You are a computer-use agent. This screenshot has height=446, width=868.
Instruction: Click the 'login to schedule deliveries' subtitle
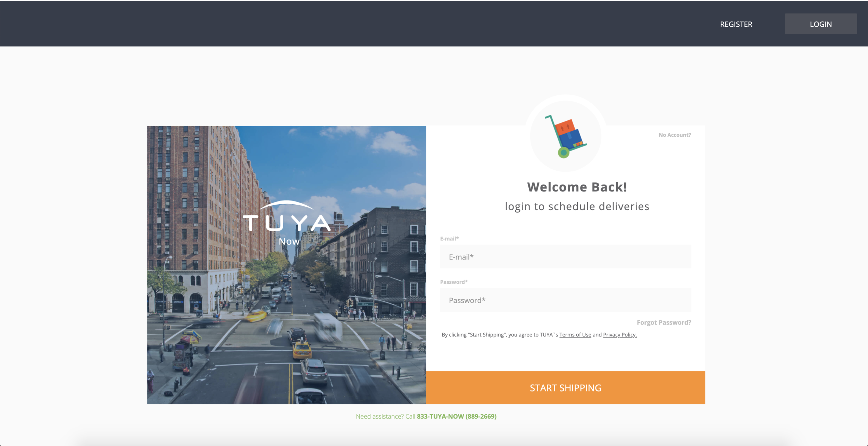click(x=577, y=206)
